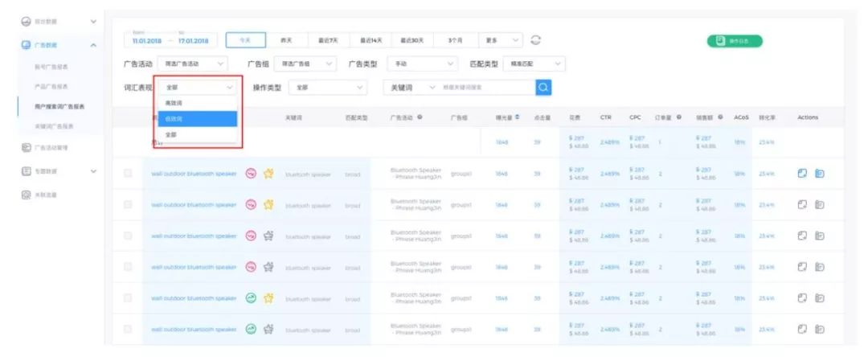Click the 广告活动管理 sidebar icon
Viewport: 868px width, 357px height.
(x=26, y=148)
